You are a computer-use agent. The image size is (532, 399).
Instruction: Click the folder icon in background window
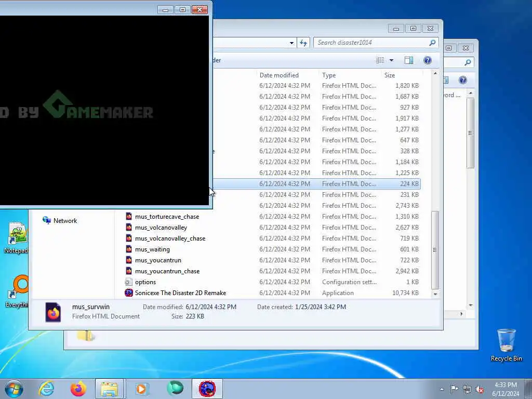coord(85,336)
